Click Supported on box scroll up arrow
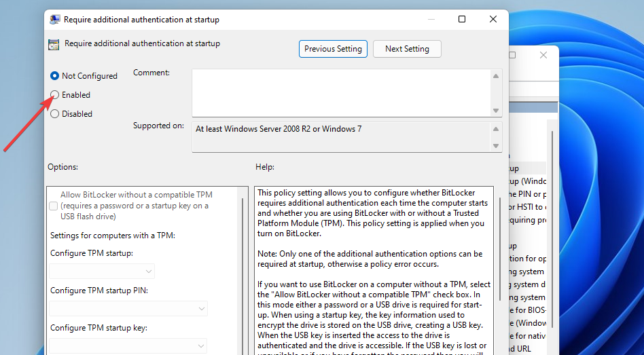This screenshot has height=355, width=644. click(x=496, y=129)
